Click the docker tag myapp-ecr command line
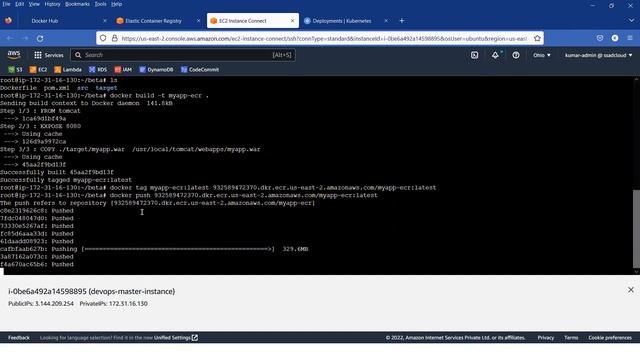The image size is (640, 360). (218, 188)
